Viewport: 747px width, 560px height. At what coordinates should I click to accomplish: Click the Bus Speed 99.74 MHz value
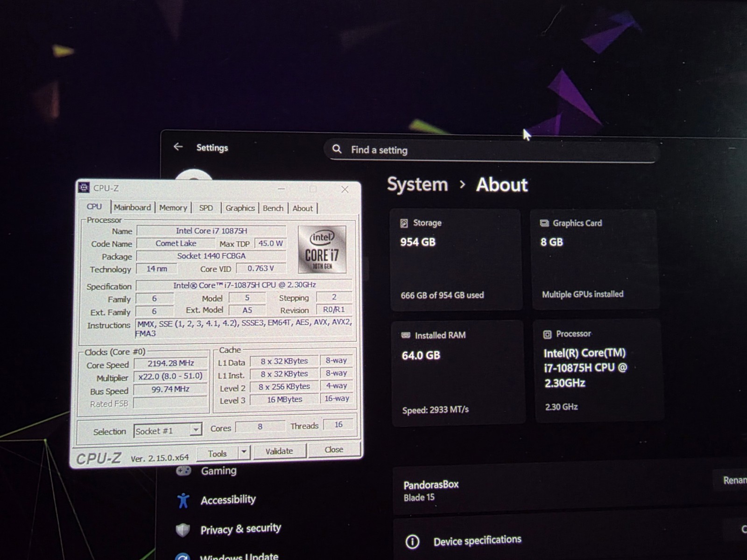170,389
